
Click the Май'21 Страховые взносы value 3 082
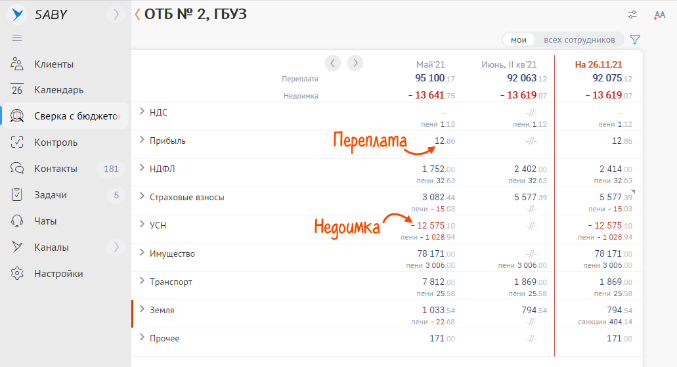(439, 197)
